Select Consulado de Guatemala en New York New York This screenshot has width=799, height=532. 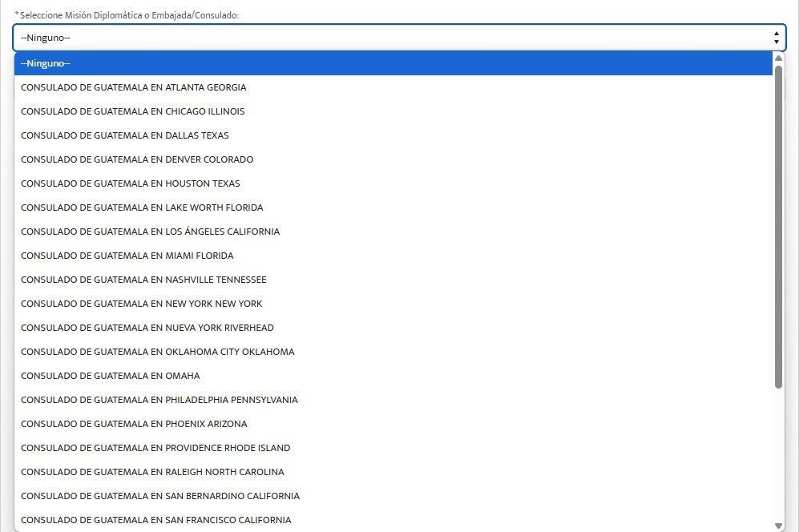tap(393, 303)
